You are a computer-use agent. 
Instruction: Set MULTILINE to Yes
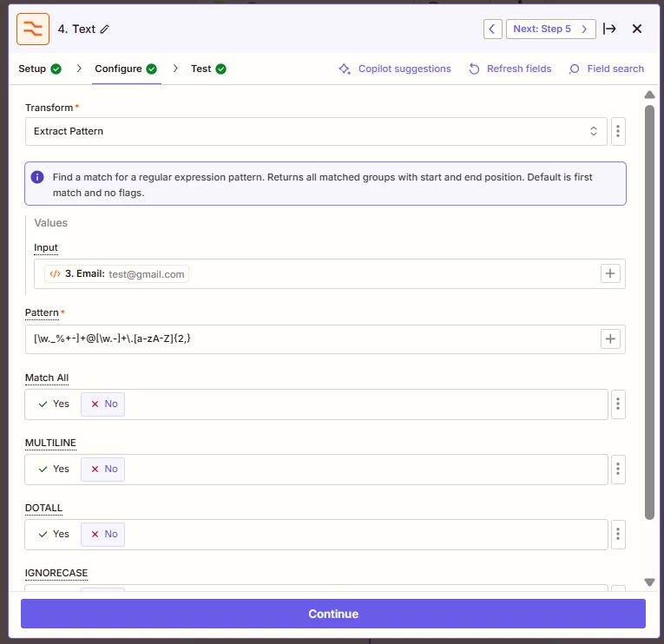coord(54,470)
